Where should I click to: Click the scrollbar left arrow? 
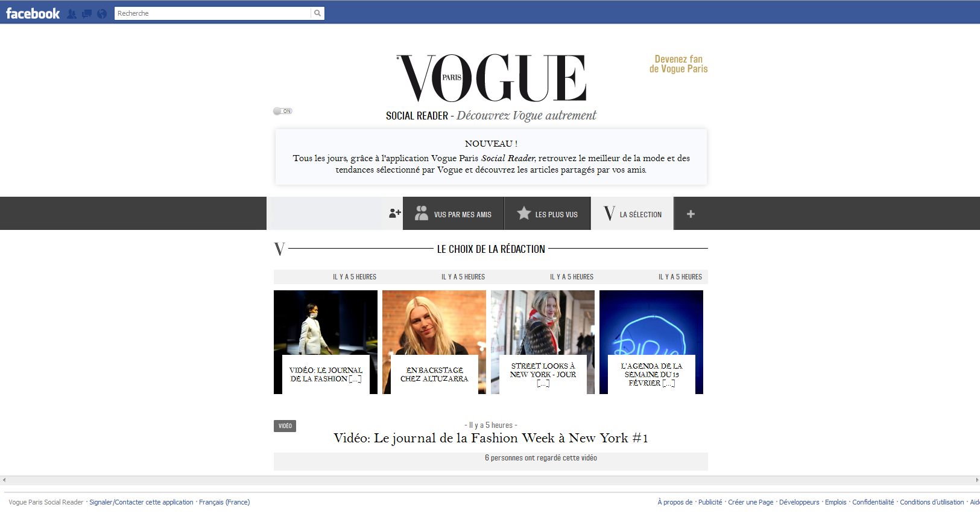click(x=4, y=480)
